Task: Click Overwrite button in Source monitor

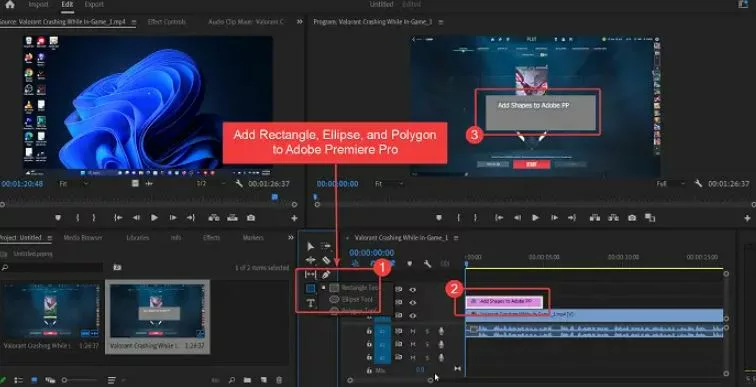Action: pyautogui.click(x=232, y=218)
